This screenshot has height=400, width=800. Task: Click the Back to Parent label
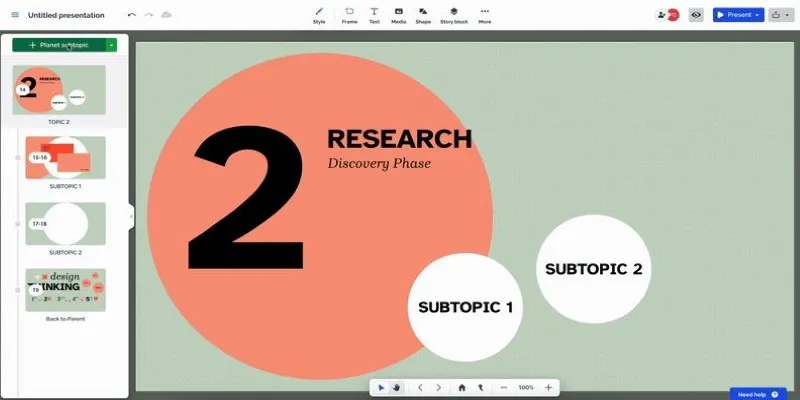click(x=65, y=319)
